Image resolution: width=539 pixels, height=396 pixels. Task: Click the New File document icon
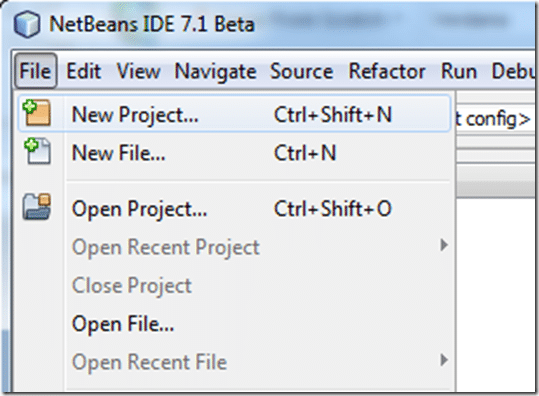tap(37, 151)
